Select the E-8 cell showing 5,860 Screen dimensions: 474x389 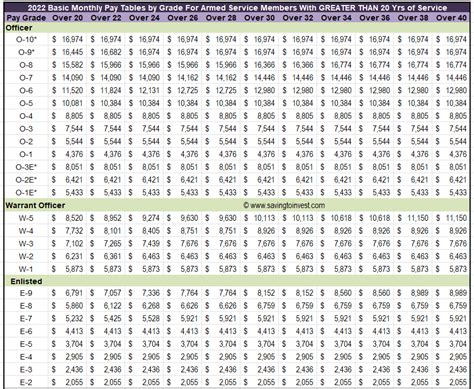click(67, 306)
